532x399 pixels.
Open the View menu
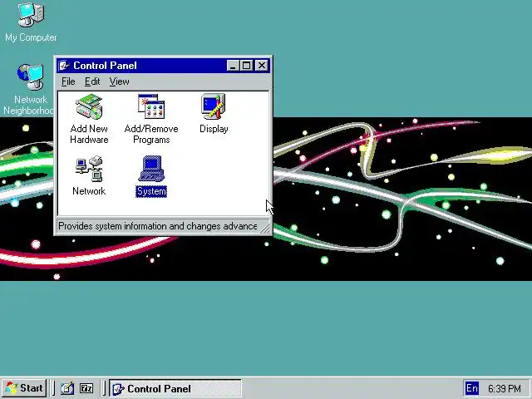pyautogui.click(x=119, y=81)
